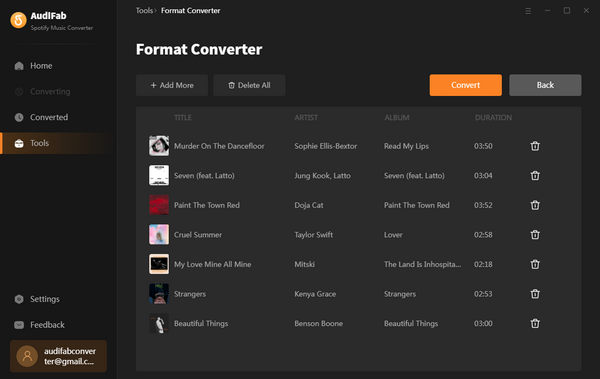The height and width of the screenshot is (379, 600).
Task: Select artist 'Sophie Ellis-Bextor'
Action: 326,146
